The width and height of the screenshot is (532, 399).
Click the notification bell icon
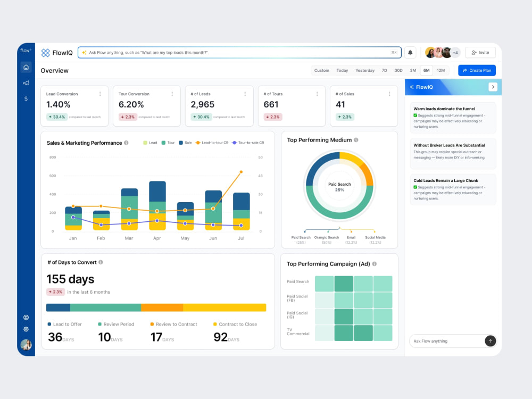[x=410, y=53]
